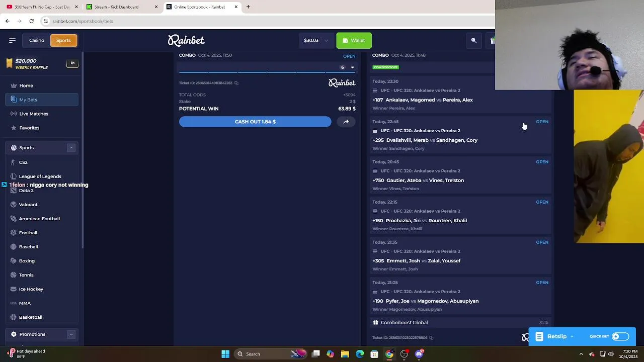Show hidden system tray icons
This screenshot has height=362, width=644.
click(x=581, y=354)
